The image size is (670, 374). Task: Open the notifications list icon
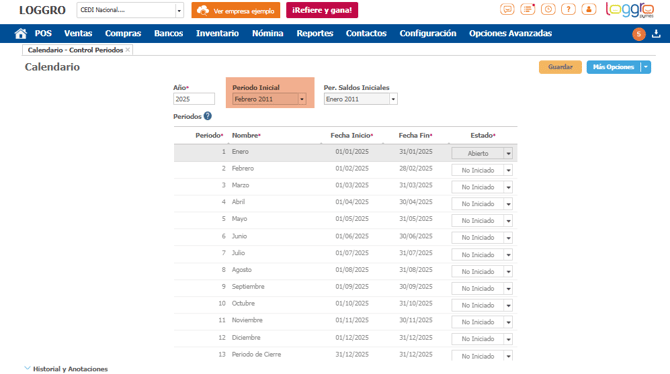click(x=528, y=9)
